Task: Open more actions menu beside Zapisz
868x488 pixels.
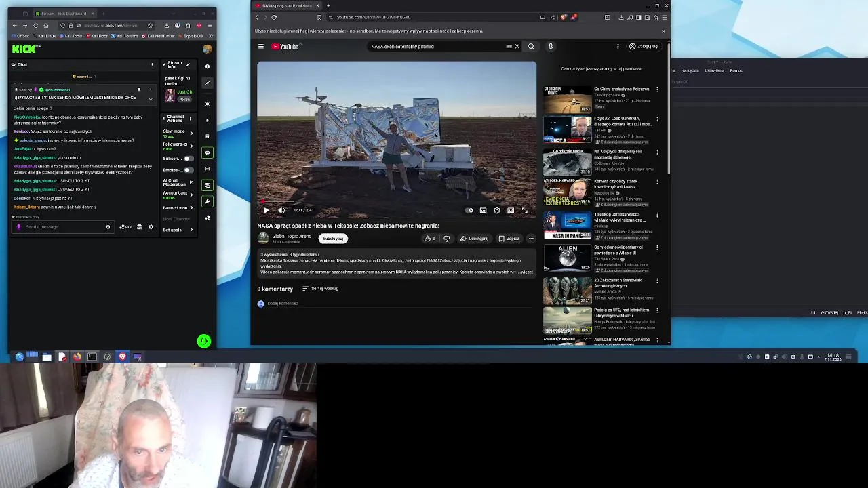Action: 531,239
